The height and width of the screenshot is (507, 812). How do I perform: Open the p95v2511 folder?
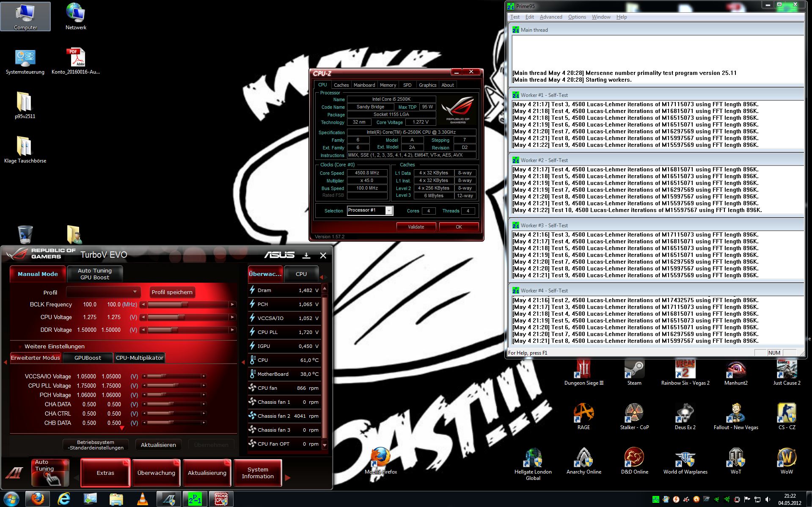click(x=25, y=106)
